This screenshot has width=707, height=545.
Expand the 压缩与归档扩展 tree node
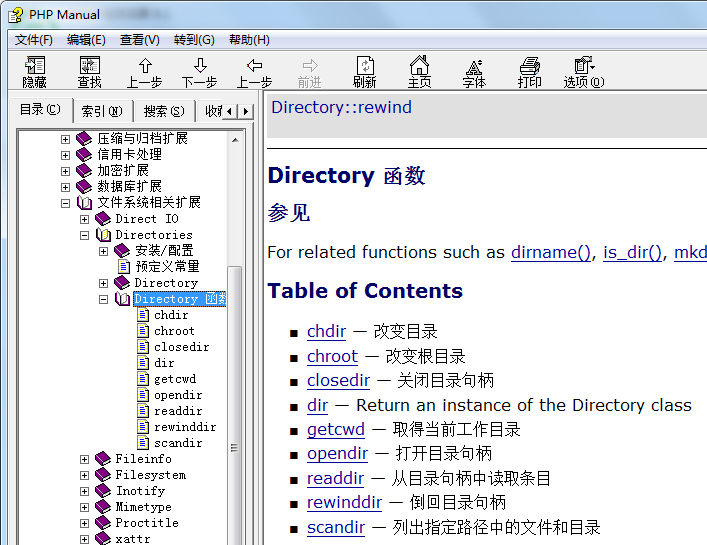click(65, 139)
